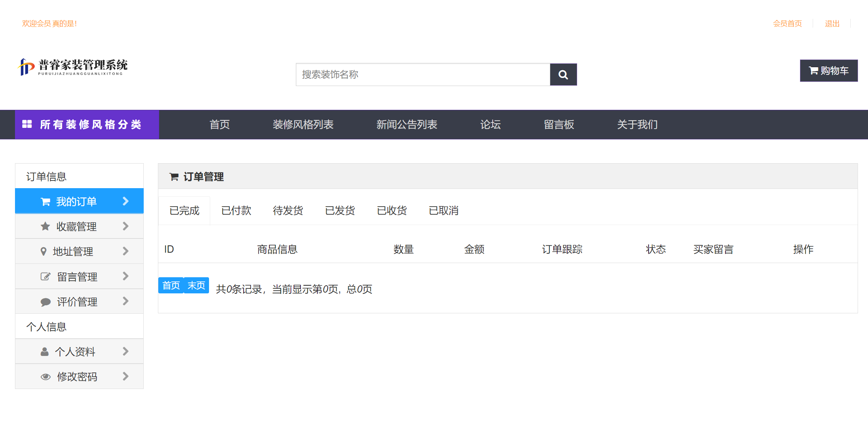
Task: Click the comment bubble icon beside 评价管理
Action: [45, 301]
